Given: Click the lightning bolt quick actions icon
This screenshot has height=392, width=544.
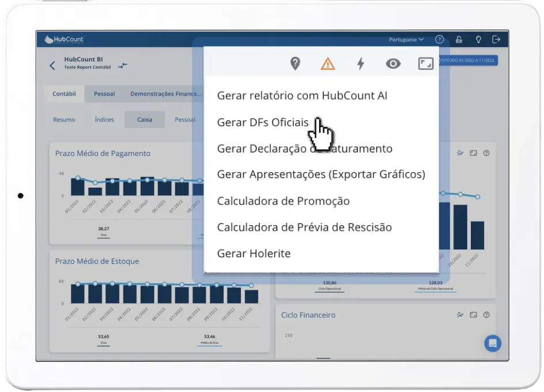Looking at the screenshot, I should coord(361,64).
